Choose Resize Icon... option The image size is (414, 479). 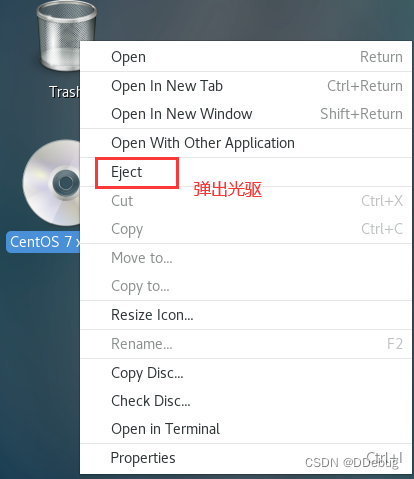(x=246, y=315)
